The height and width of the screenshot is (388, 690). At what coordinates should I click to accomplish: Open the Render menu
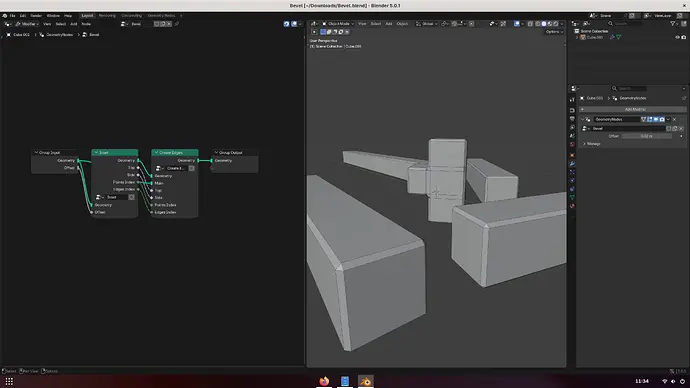click(36, 15)
